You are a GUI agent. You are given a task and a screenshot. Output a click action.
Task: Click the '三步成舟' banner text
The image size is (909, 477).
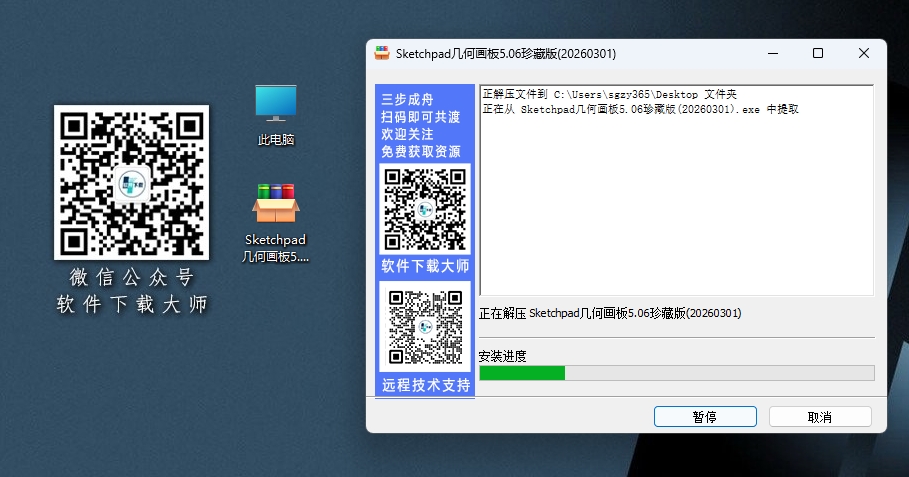coord(408,99)
